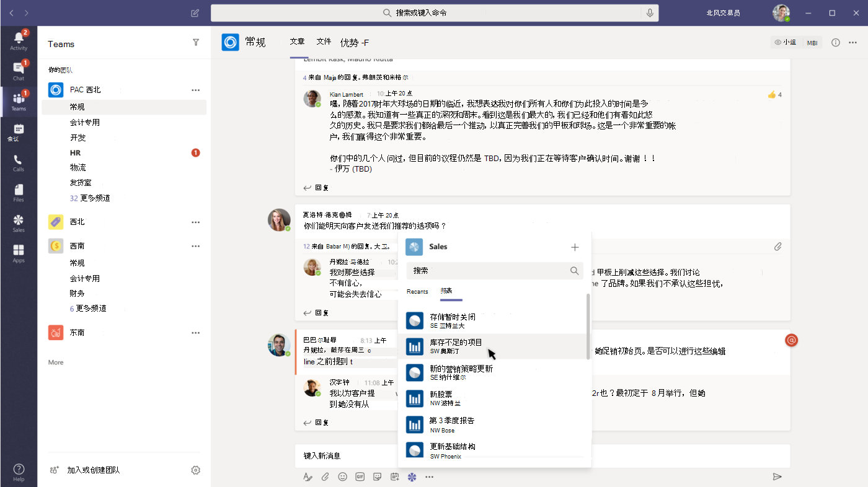Open manage teams settings gear
Image resolution: width=868 pixels, height=487 pixels.
coord(196,470)
